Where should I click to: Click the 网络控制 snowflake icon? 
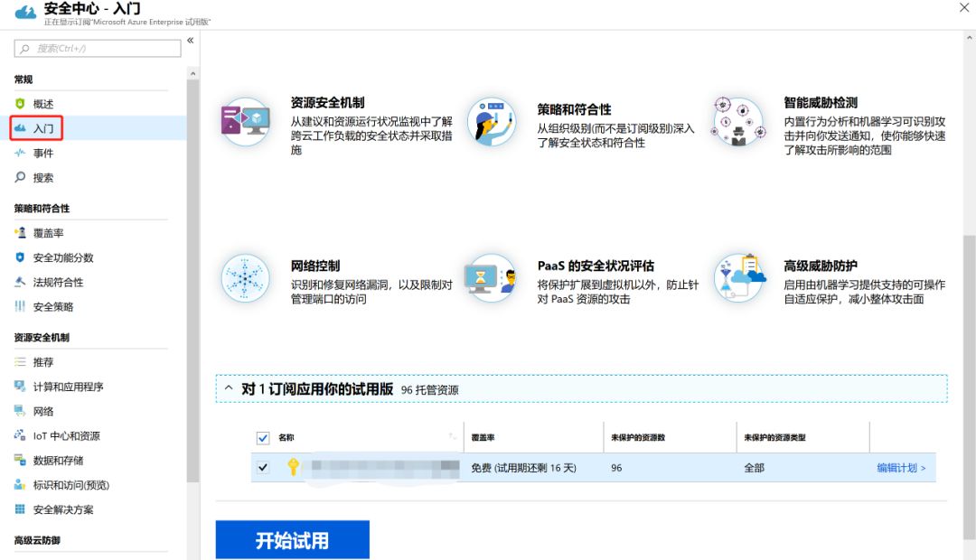(x=246, y=277)
